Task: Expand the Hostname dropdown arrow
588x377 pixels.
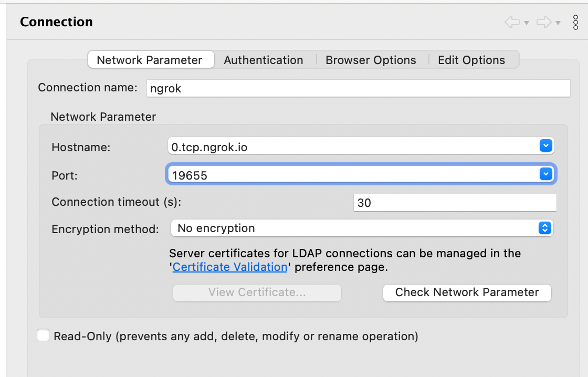Action: (546, 146)
